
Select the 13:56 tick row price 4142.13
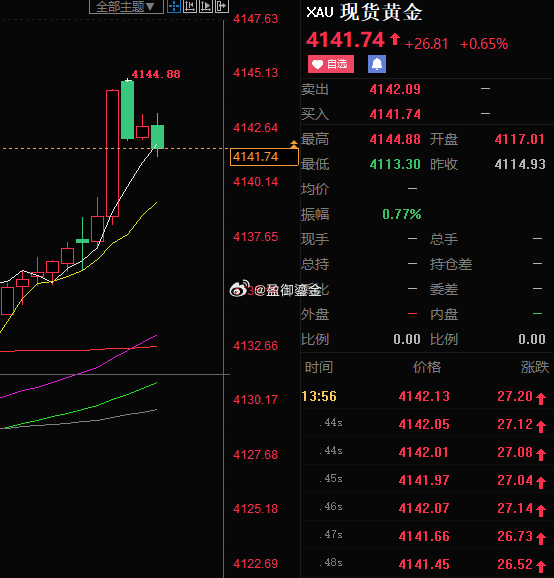pyautogui.click(x=424, y=396)
